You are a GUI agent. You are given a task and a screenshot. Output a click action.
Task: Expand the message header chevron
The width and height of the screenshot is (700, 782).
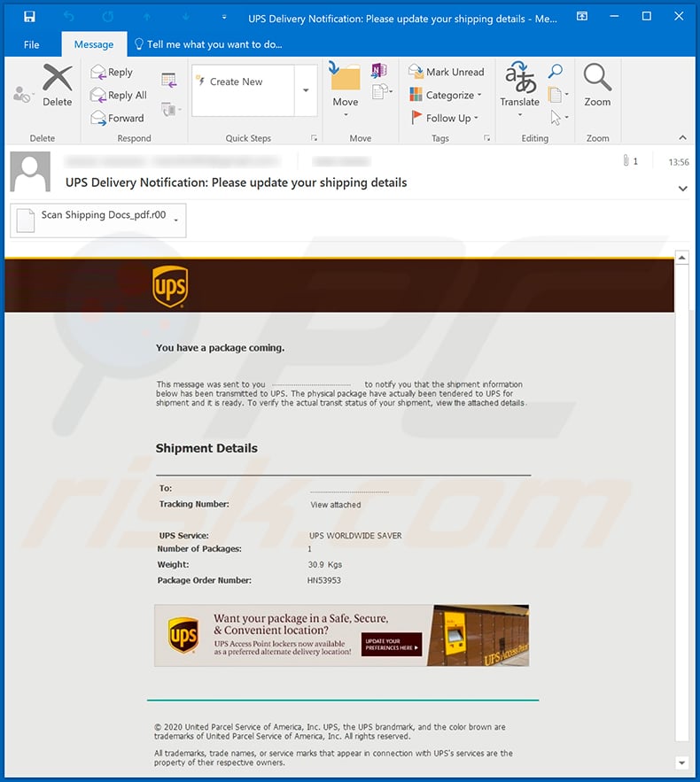682,189
